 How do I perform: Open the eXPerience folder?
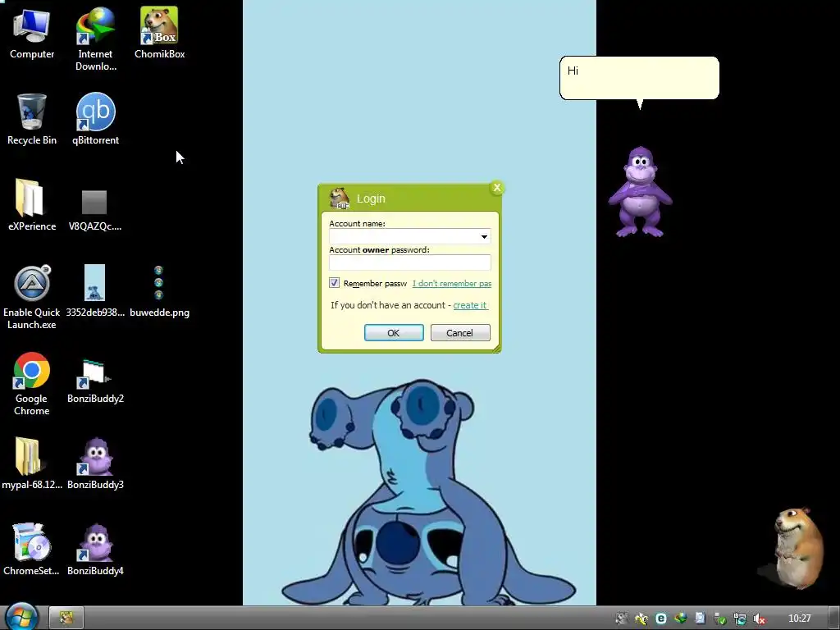(x=32, y=206)
